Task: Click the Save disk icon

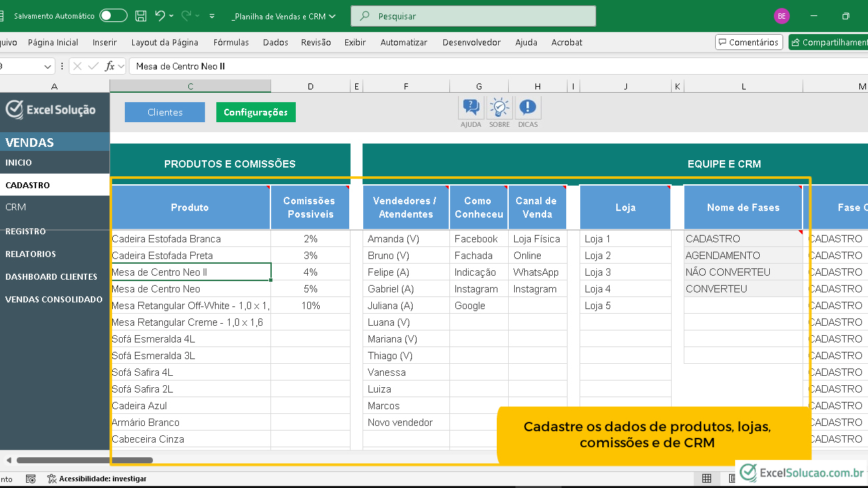Action: 141,15
